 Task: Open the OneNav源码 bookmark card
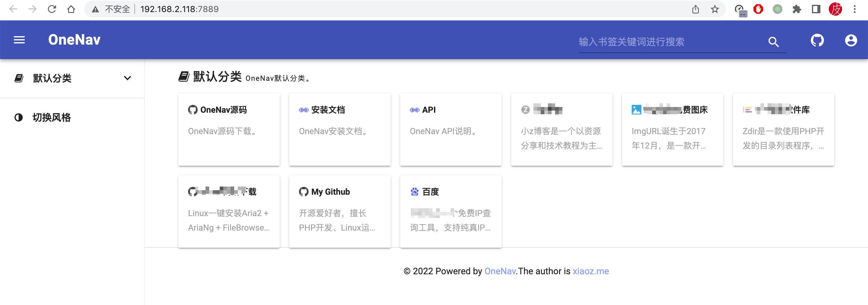pyautogui.click(x=229, y=129)
